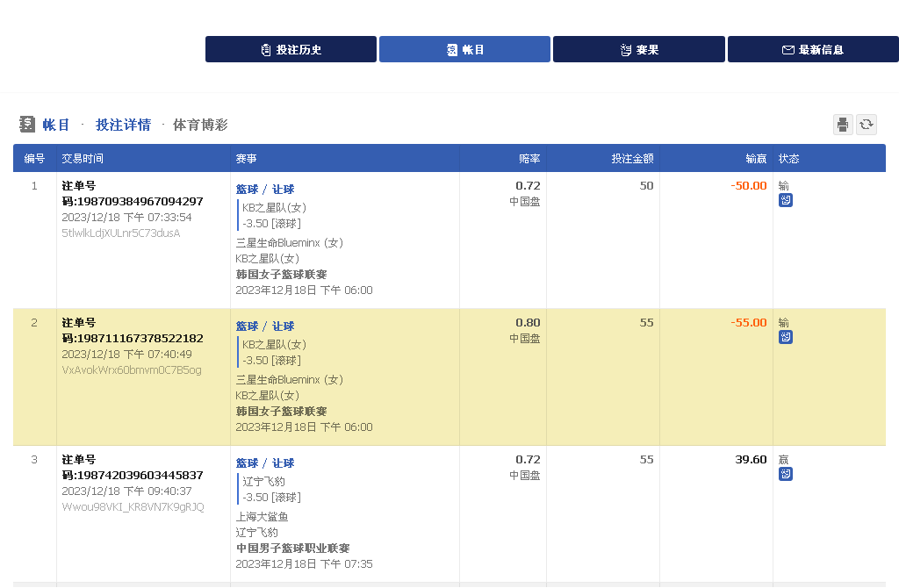Open the 赛果 tab
Viewport: 899px width, 588px height.
(639, 49)
